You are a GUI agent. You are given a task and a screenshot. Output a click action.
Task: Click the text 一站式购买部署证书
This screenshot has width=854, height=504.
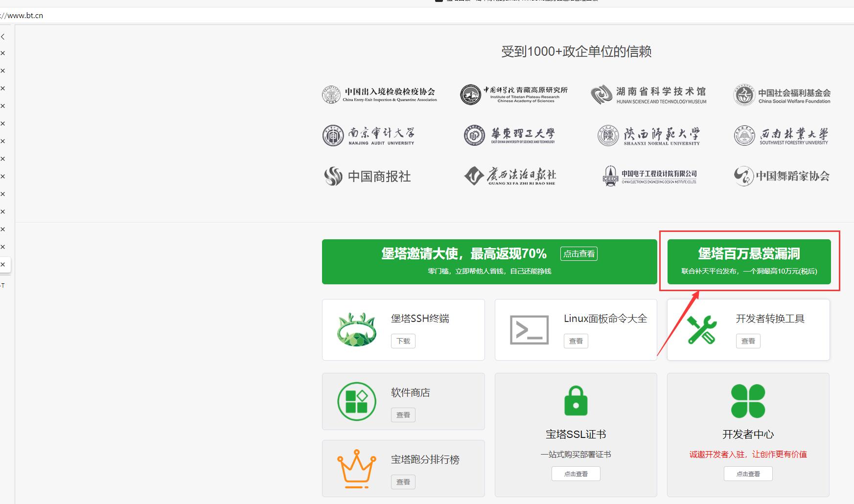[576, 455]
